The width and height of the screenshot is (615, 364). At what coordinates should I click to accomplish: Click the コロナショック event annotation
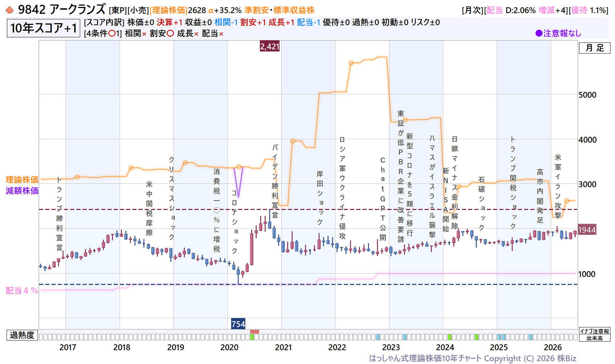coord(235,222)
